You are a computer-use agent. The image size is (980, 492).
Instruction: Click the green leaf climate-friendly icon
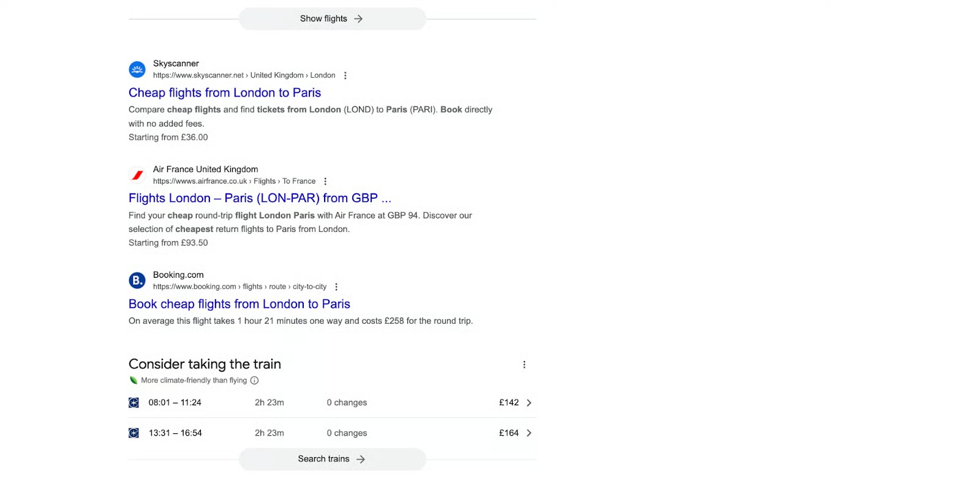tap(134, 381)
